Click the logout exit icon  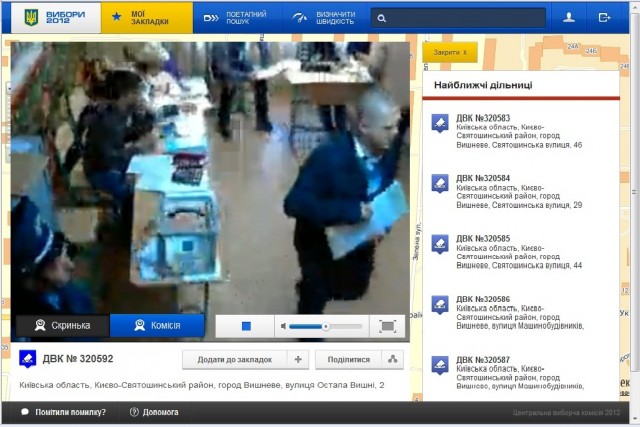point(604,18)
